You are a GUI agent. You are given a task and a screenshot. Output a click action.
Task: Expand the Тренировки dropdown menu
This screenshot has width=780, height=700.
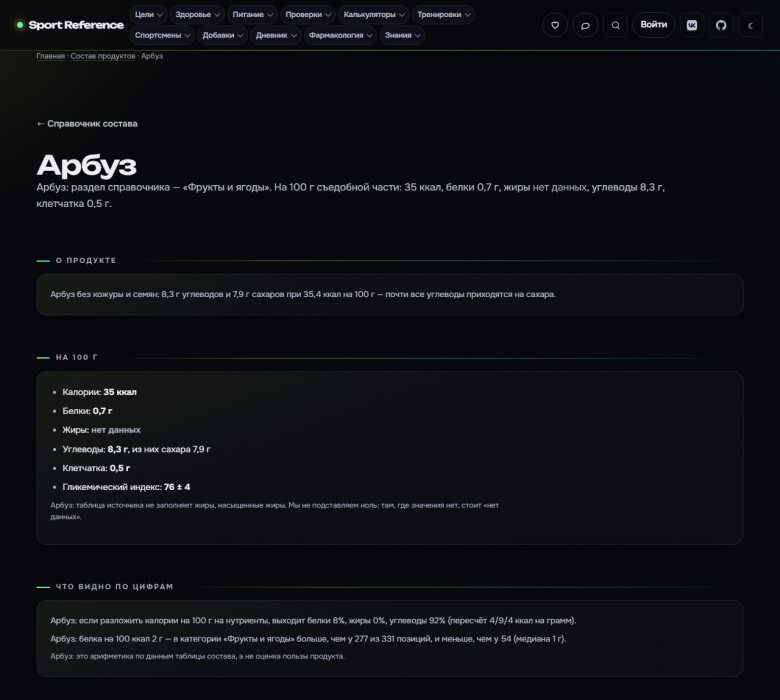[x=444, y=14]
